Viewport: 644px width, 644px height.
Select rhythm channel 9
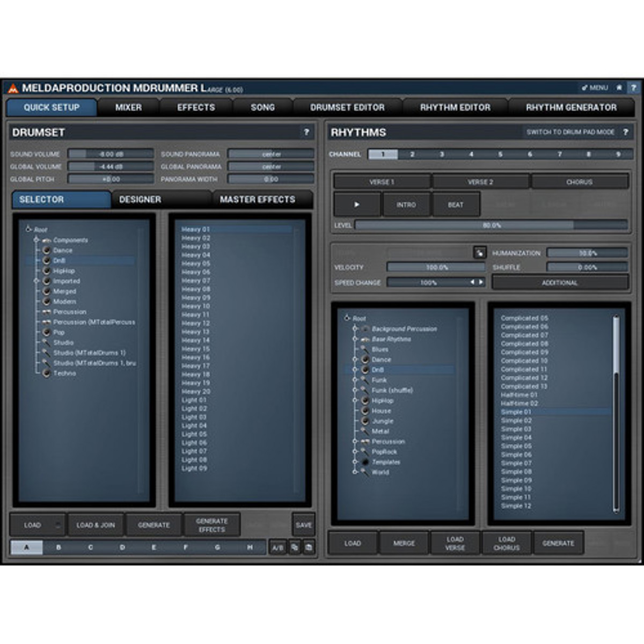pos(618,155)
